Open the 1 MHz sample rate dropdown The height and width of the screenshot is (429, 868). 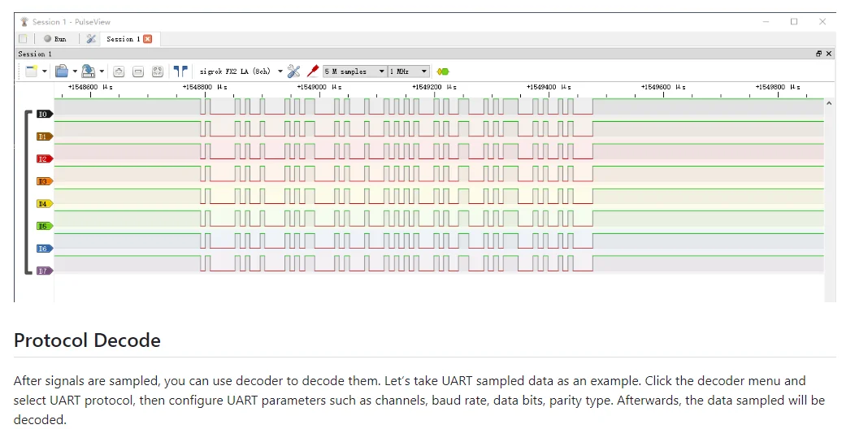tap(409, 71)
